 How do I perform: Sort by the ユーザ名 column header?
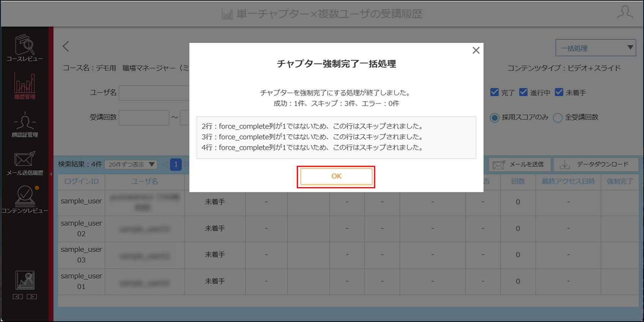pos(145,182)
